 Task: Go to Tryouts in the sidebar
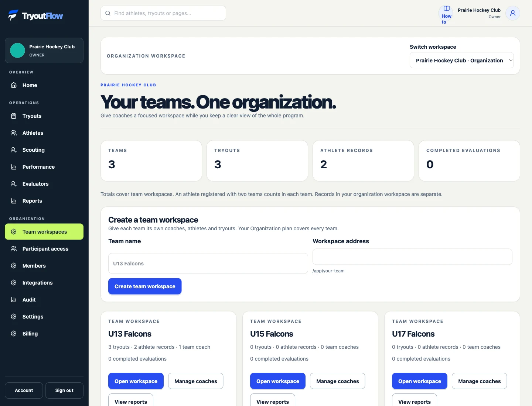(44, 116)
